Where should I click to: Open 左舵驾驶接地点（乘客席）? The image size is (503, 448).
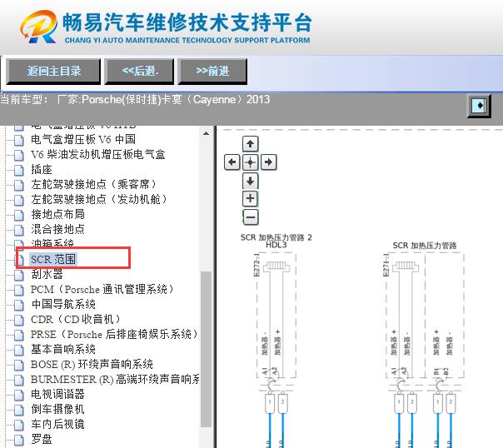(93, 184)
